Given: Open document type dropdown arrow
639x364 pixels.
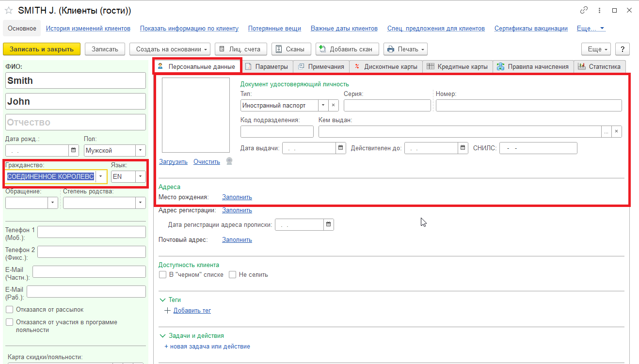Looking at the screenshot, I should 323,105.
